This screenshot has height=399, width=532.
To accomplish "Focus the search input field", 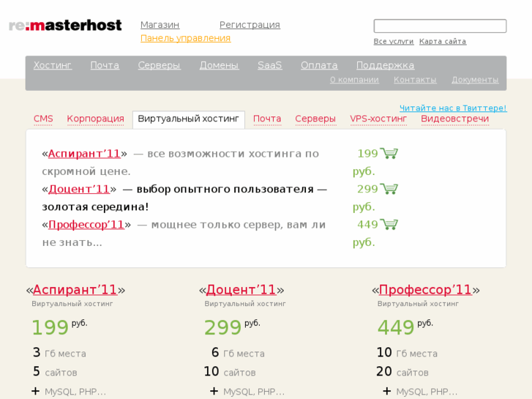I will 440,26.
